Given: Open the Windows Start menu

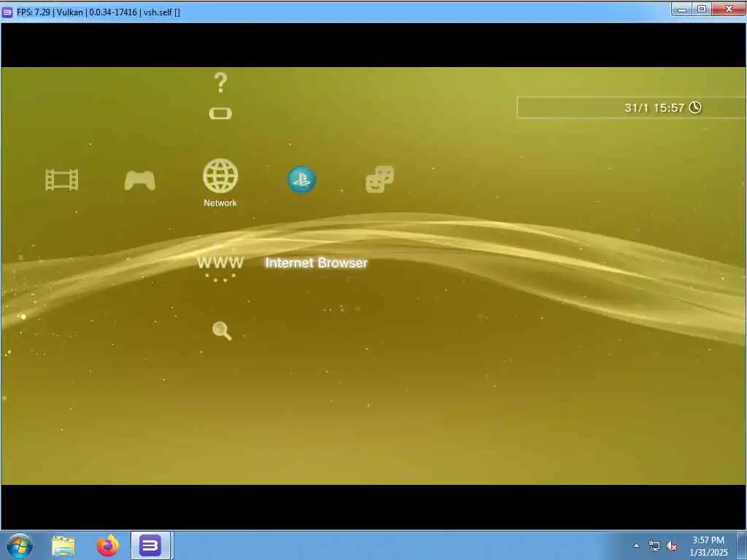Looking at the screenshot, I should [20, 545].
